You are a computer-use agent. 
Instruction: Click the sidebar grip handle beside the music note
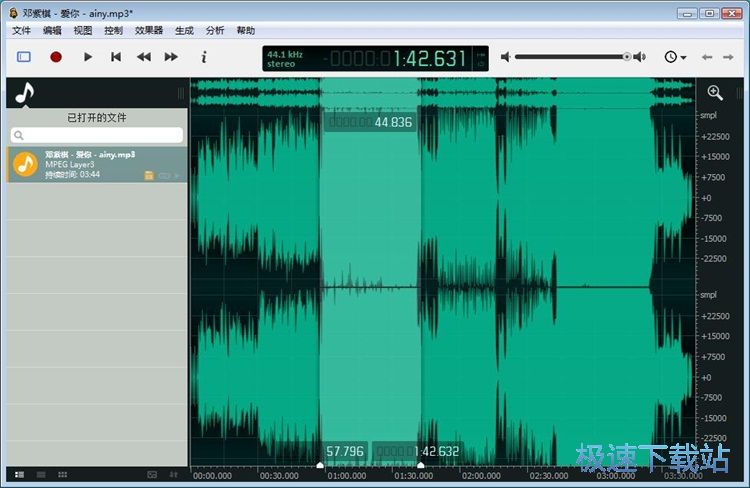click(181, 93)
